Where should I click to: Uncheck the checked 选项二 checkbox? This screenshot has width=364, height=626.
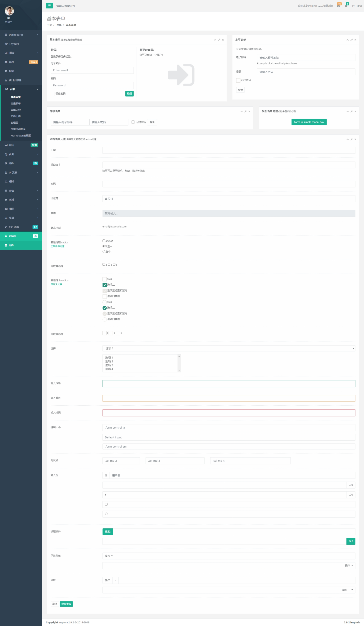104,285
